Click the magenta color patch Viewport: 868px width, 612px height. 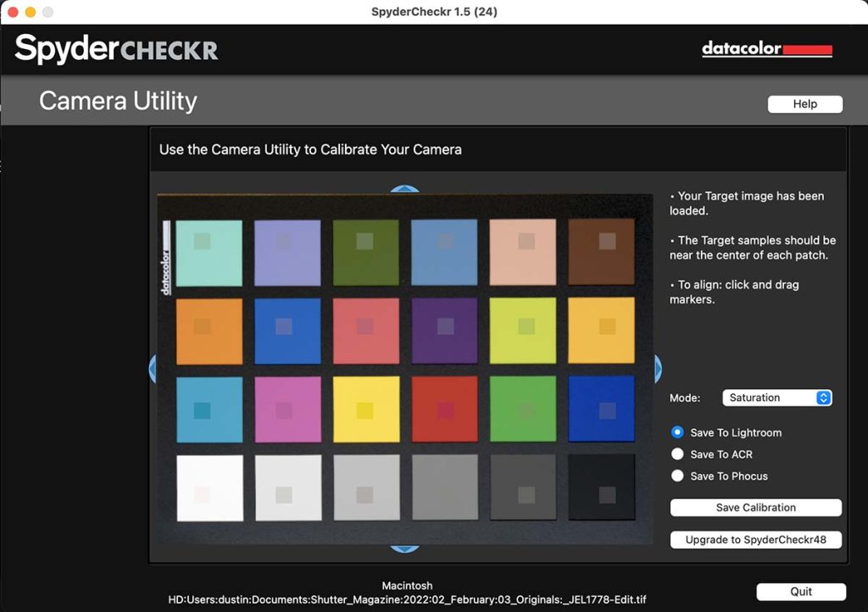(x=288, y=409)
